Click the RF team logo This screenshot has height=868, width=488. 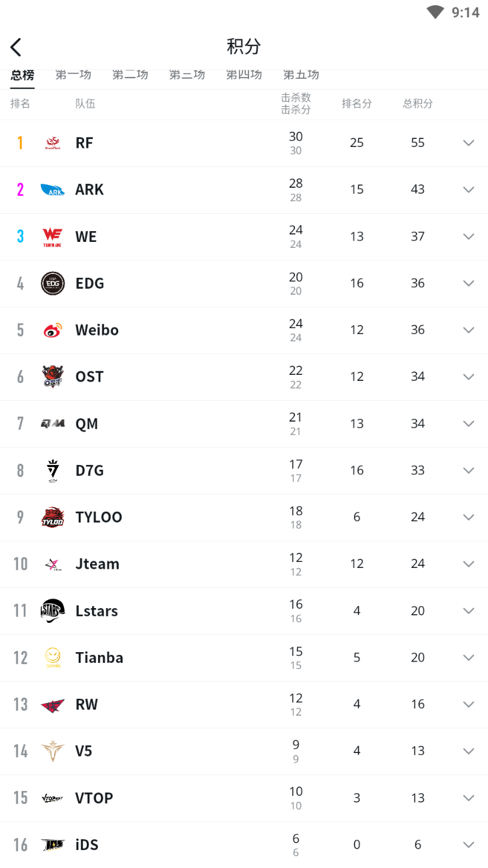pos(53,143)
